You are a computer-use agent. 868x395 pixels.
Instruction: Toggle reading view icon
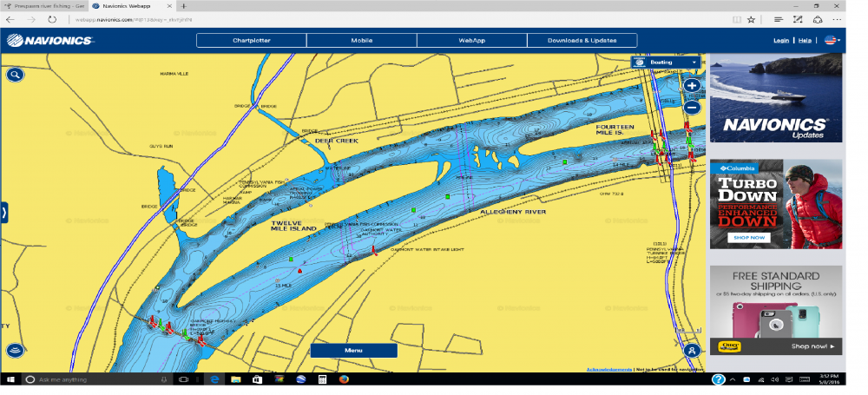pos(737,19)
